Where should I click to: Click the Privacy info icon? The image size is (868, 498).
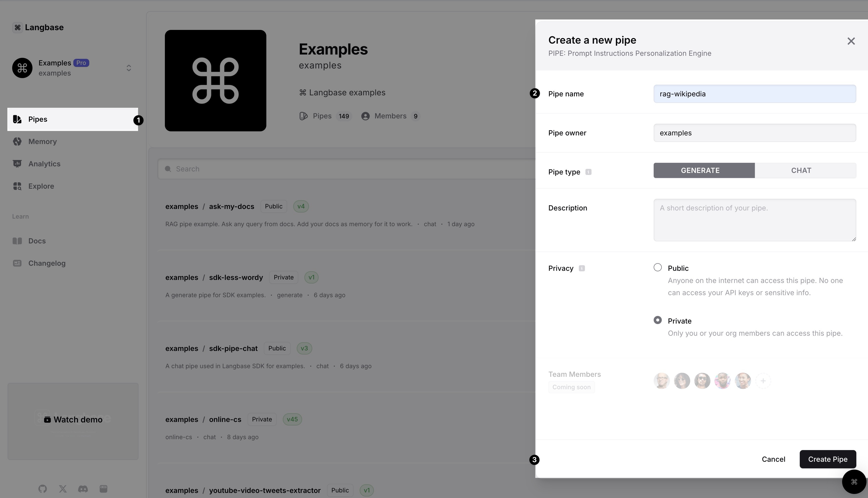click(582, 269)
